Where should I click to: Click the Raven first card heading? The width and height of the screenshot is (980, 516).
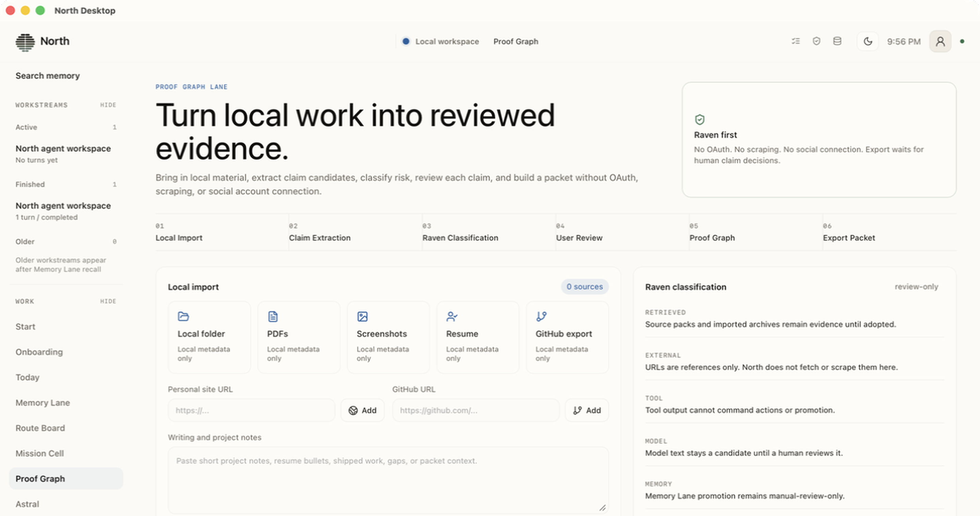715,135
